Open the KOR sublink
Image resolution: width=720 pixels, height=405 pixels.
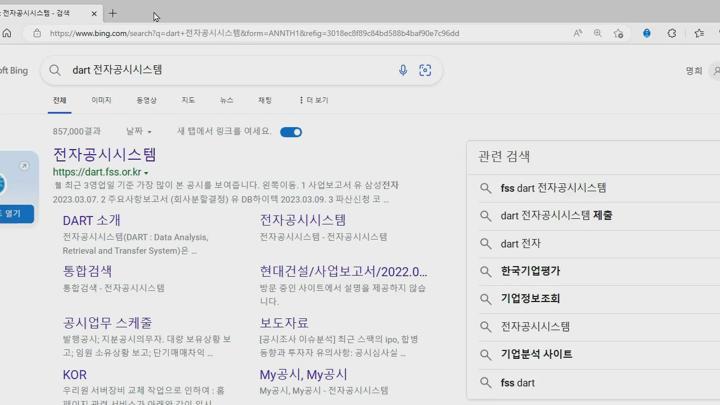coord(74,375)
